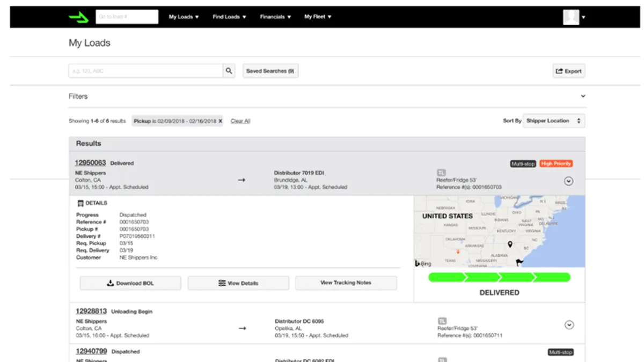Click the Go to load # field
This screenshot has height=362, width=644.
pyautogui.click(x=127, y=17)
